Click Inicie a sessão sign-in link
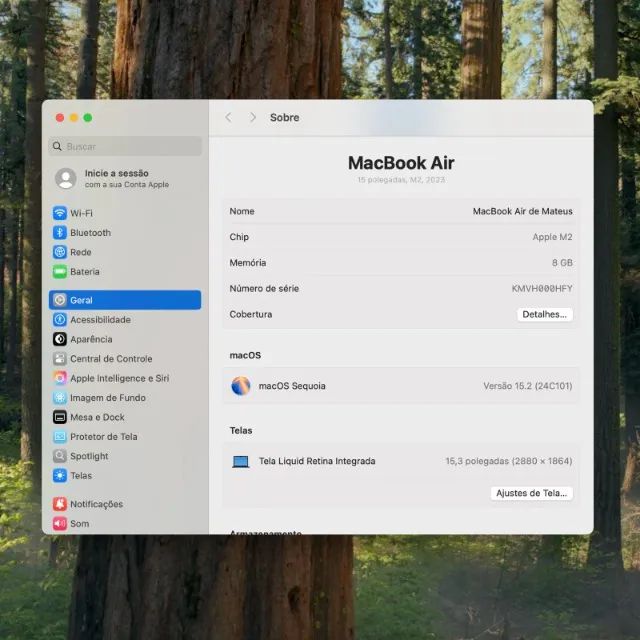This screenshot has height=640, width=640. [x=117, y=173]
